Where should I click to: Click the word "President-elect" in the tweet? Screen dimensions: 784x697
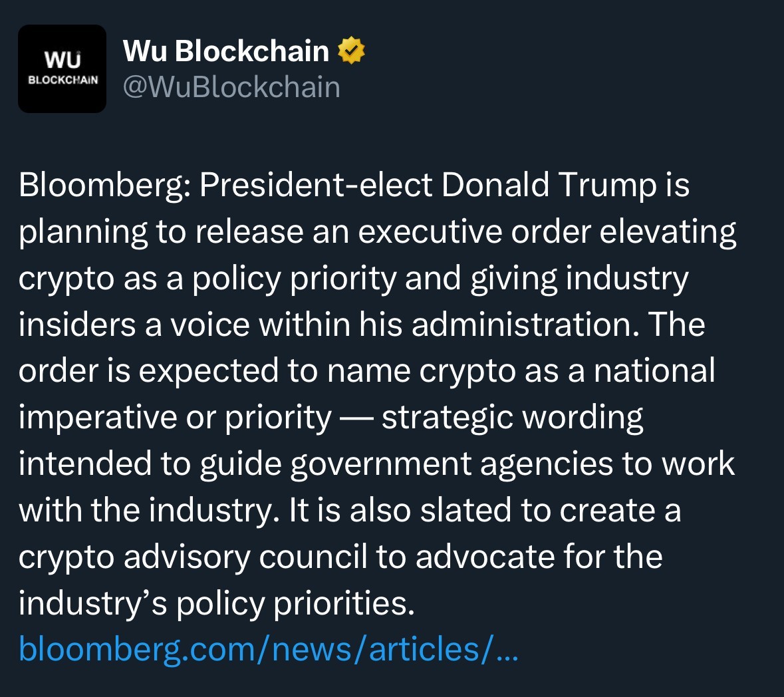point(316,186)
